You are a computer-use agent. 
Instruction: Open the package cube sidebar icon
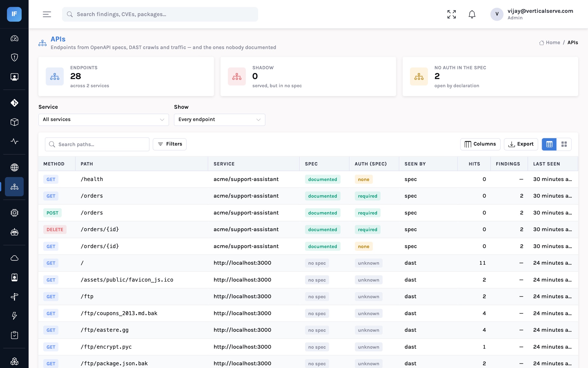pyautogui.click(x=14, y=122)
